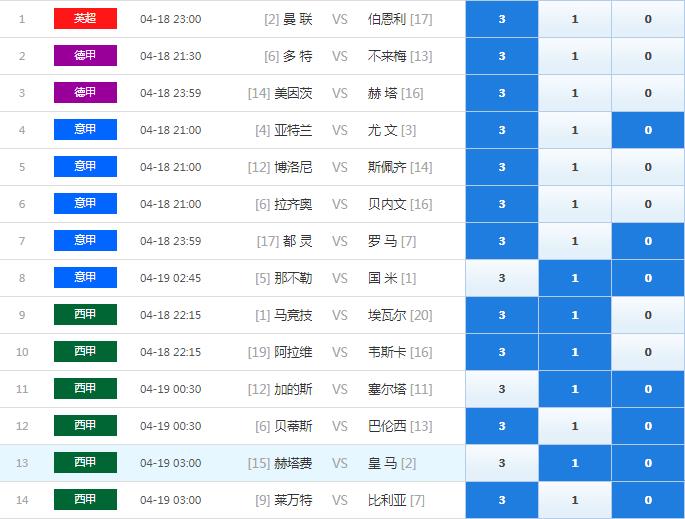This screenshot has width=685, height=519.
Task: Click the 04-19 03:00 time in row 13
Action: pos(171,463)
